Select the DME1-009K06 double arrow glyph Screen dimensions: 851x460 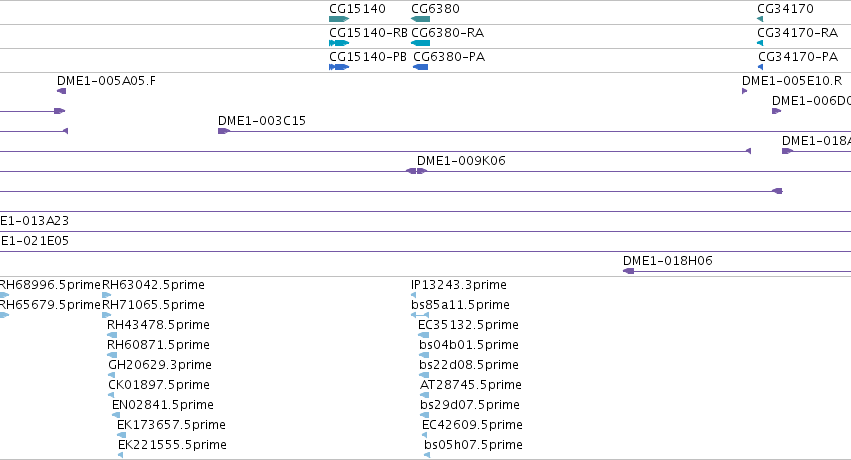pyautogui.click(x=417, y=171)
